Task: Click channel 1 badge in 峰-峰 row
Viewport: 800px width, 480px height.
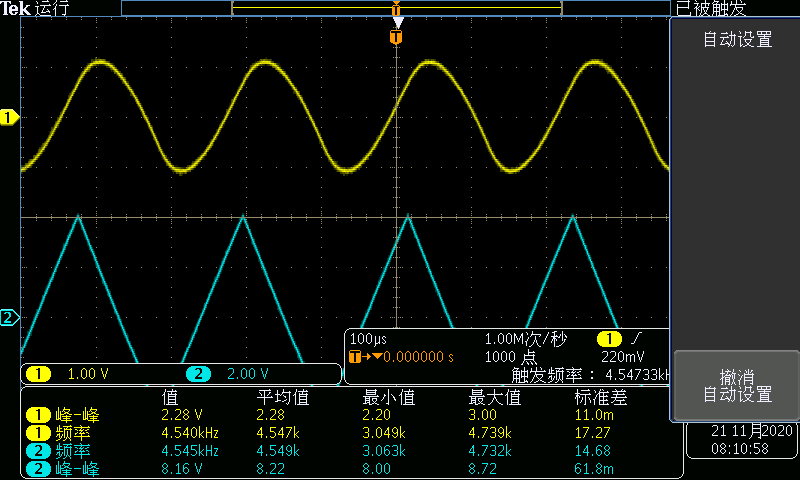Action: coord(38,415)
